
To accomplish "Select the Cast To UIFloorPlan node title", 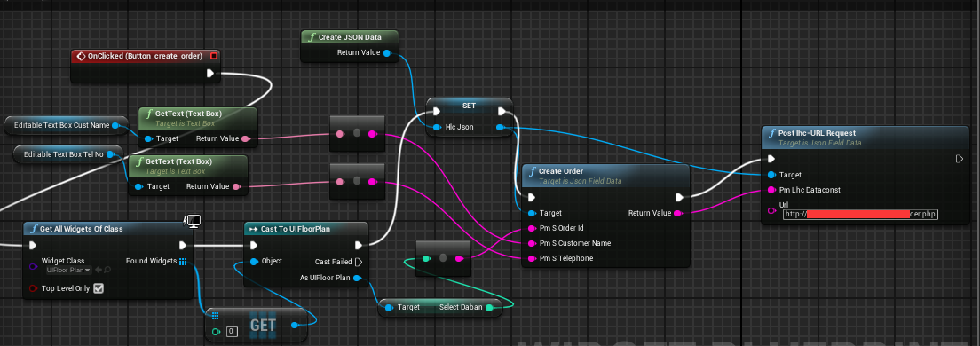I will tap(296, 229).
